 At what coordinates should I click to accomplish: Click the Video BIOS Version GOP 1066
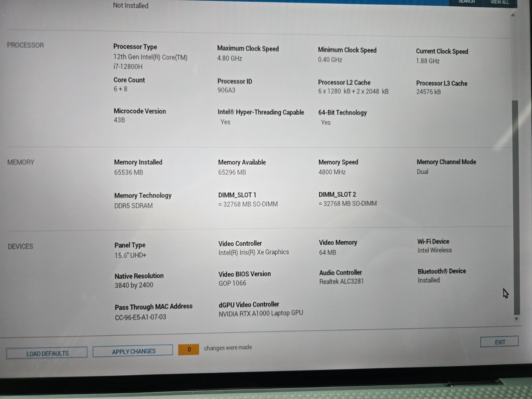[232, 283]
